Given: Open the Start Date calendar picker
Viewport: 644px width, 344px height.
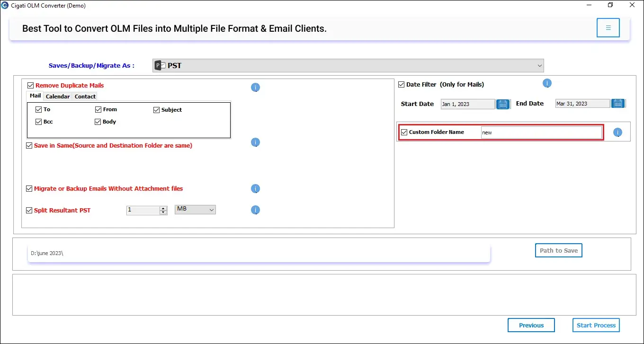Looking at the screenshot, I should (503, 104).
